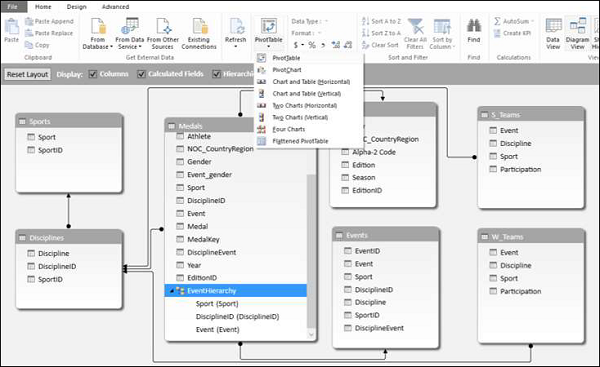600x367 pixels.
Task: Switch to Diagram View
Action: click(577, 34)
